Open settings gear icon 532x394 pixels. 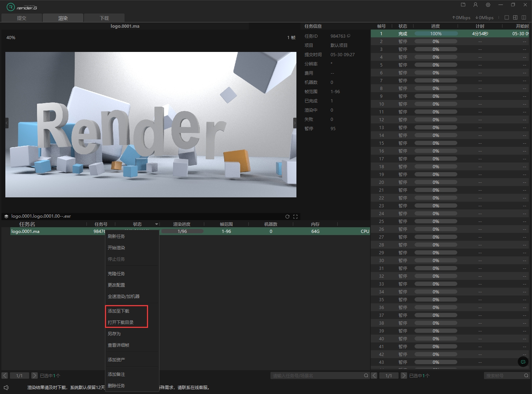click(x=488, y=5)
